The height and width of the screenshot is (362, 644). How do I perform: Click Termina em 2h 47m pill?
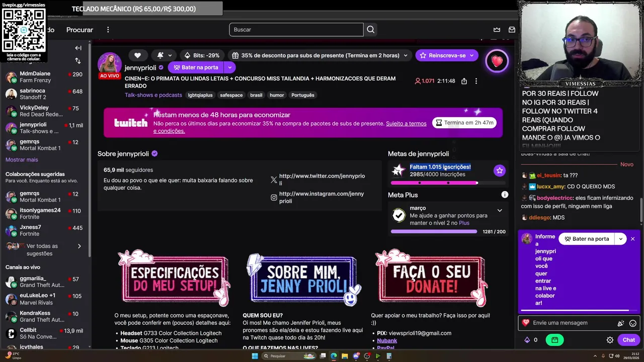coord(464,123)
